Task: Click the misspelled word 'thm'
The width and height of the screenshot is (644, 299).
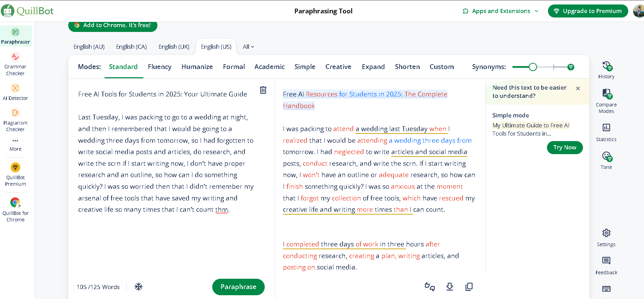Action: coord(222,210)
